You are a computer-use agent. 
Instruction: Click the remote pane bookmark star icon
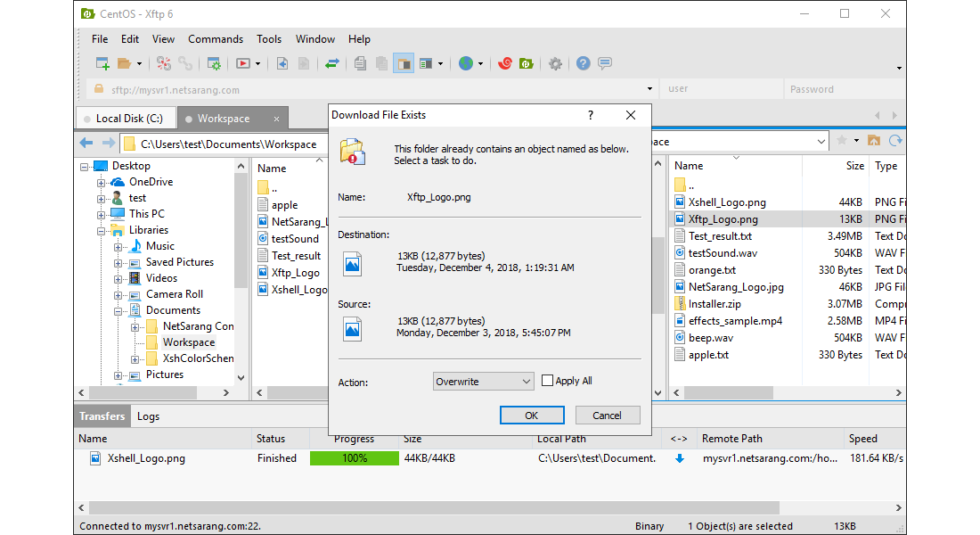pyautogui.click(x=842, y=141)
